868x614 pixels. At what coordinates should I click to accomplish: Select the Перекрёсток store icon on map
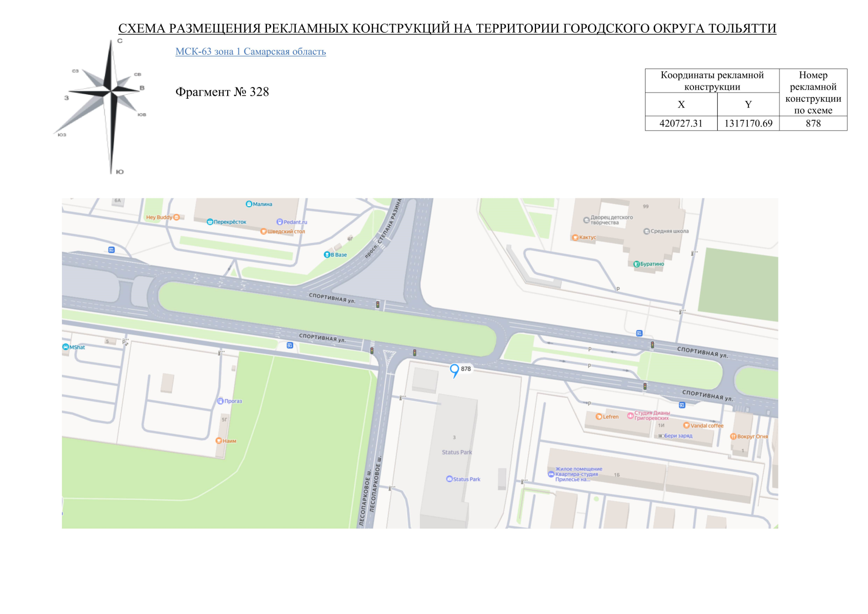click(x=210, y=222)
